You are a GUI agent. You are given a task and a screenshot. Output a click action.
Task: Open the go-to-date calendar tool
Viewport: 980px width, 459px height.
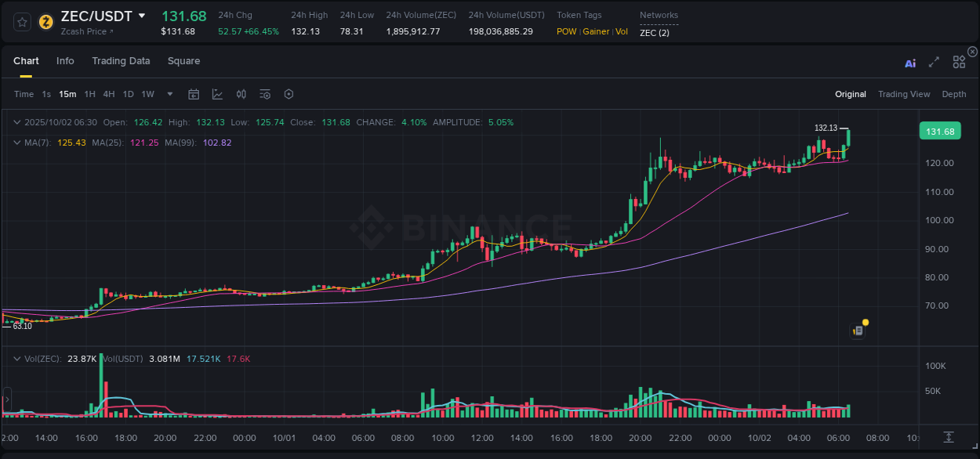point(194,93)
